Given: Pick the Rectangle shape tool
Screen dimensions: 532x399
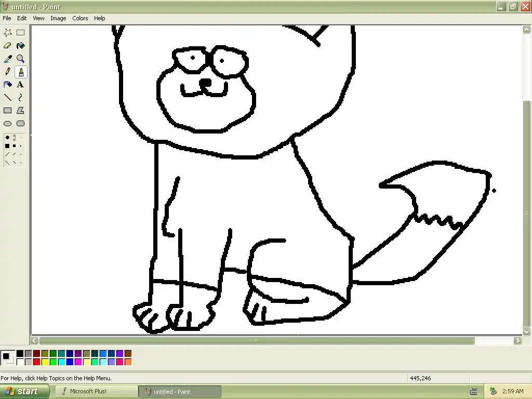Looking at the screenshot, I should 7,110.
